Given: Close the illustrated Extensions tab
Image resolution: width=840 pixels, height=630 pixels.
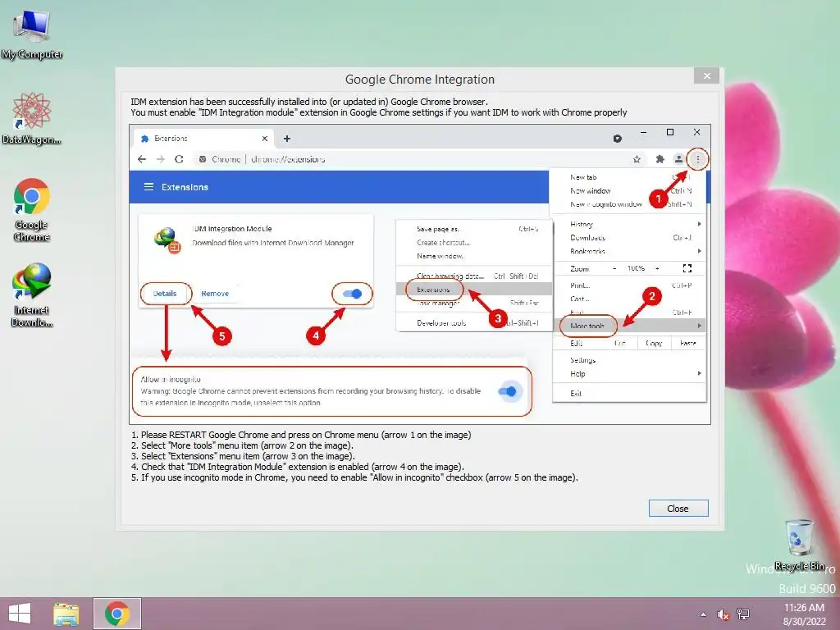Looking at the screenshot, I should [x=265, y=139].
